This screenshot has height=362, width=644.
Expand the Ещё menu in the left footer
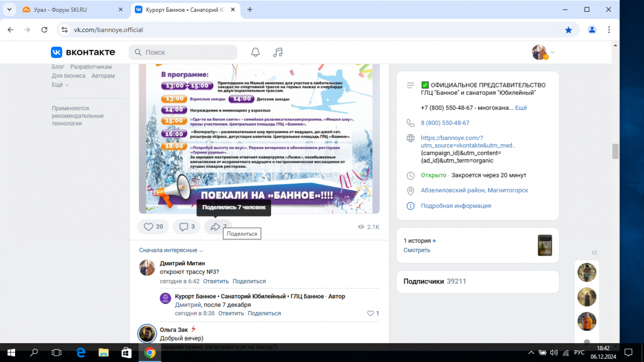(x=60, y=85)
